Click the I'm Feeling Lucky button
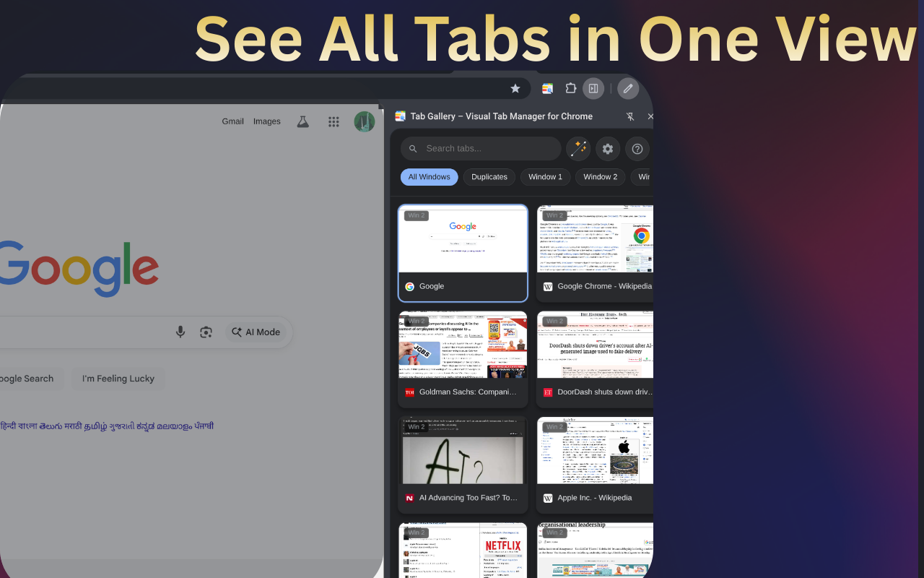Image resolution: width=924 pixels, height=578 pixels. click(x=118, y=379)
